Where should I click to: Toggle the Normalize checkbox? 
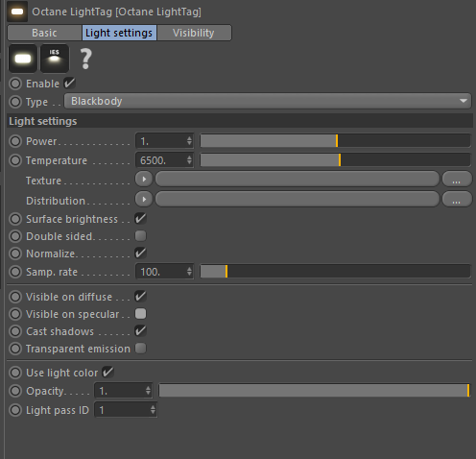pyautogui.click(x=140, y=254)
